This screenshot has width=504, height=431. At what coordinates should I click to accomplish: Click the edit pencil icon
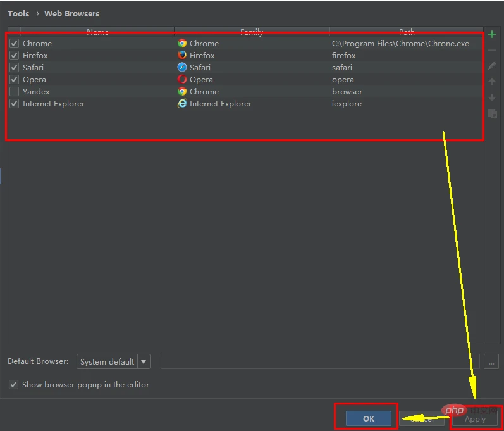(x=492, y=66)
